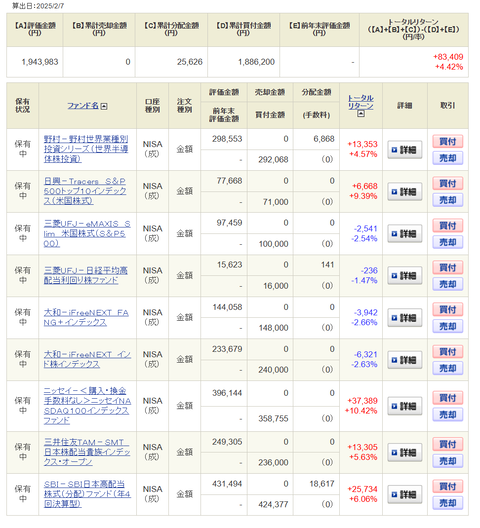Click 買付 for 日経平均高配当利回り株ファンド
The height and width of the screenshot is (528, 480).
click(x=448, y=267)
